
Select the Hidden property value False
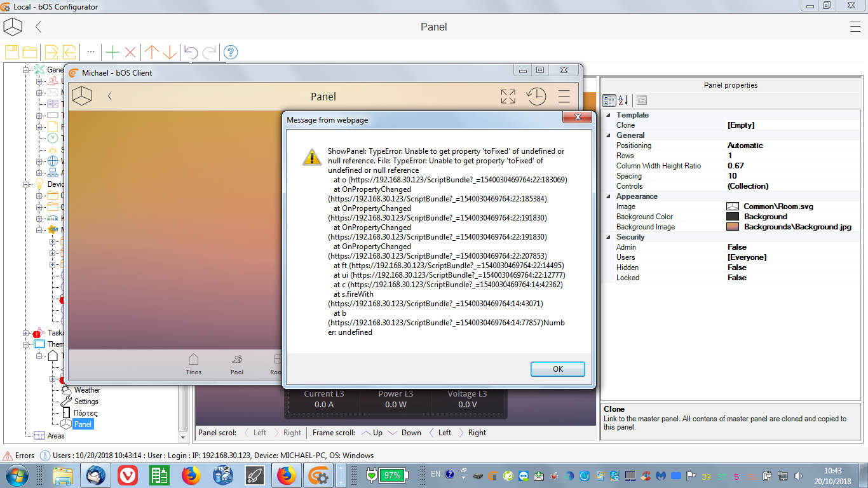tap(737, 268)
